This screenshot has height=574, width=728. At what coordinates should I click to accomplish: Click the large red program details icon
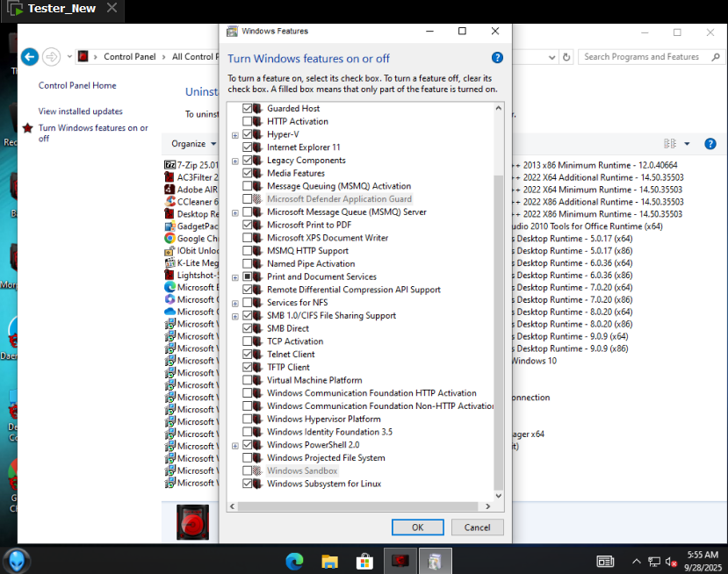(192, 522)
